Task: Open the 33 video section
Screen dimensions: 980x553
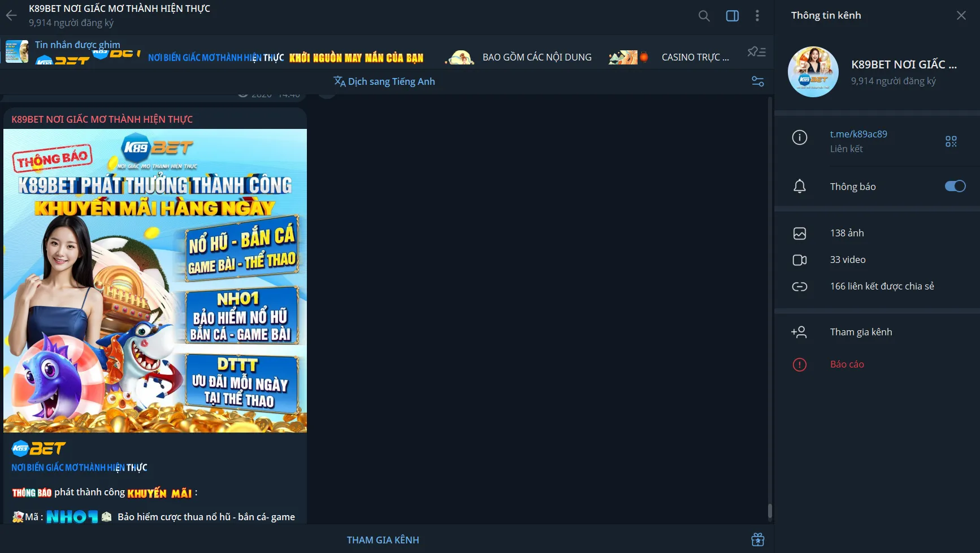Action: (x=847, y=260)
